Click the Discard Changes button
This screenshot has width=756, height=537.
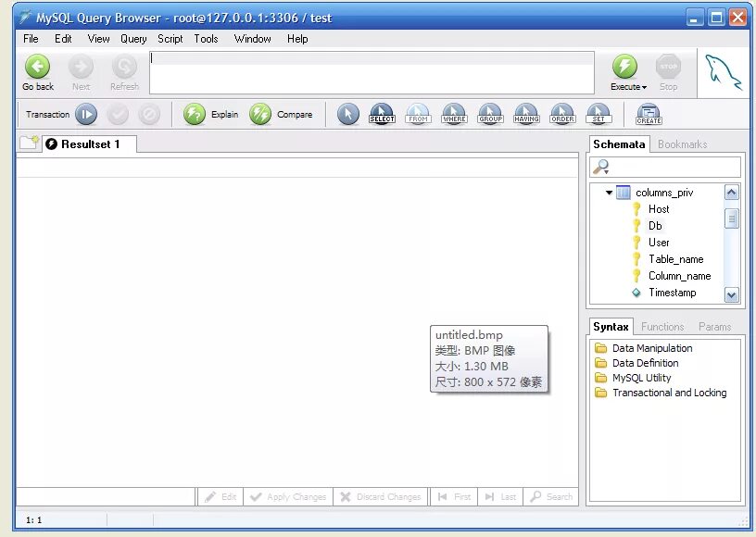click(380, 496)
